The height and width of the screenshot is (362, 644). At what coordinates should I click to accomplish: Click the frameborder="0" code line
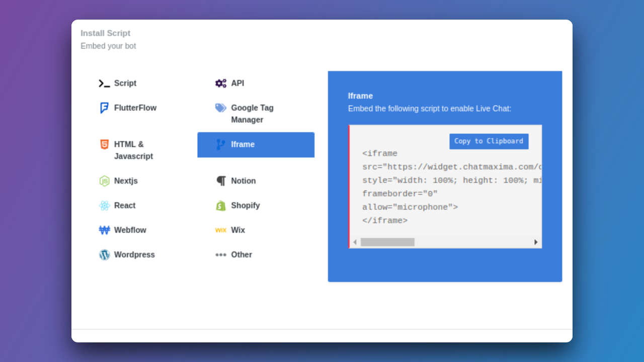coord(400,194)
